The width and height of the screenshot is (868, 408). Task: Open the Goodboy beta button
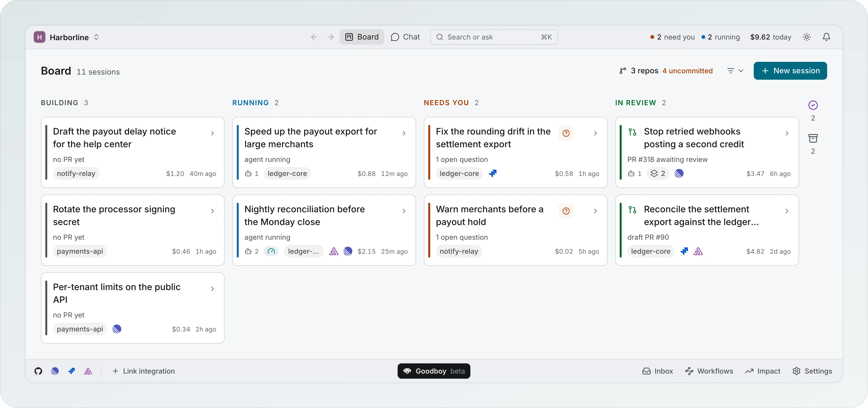[434, 371]
